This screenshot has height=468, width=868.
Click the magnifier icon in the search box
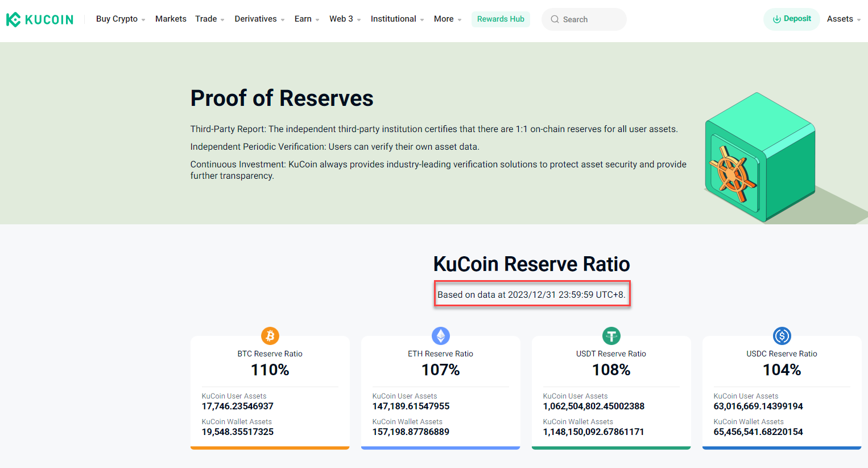pyautogui.click(x=555, y=19)
